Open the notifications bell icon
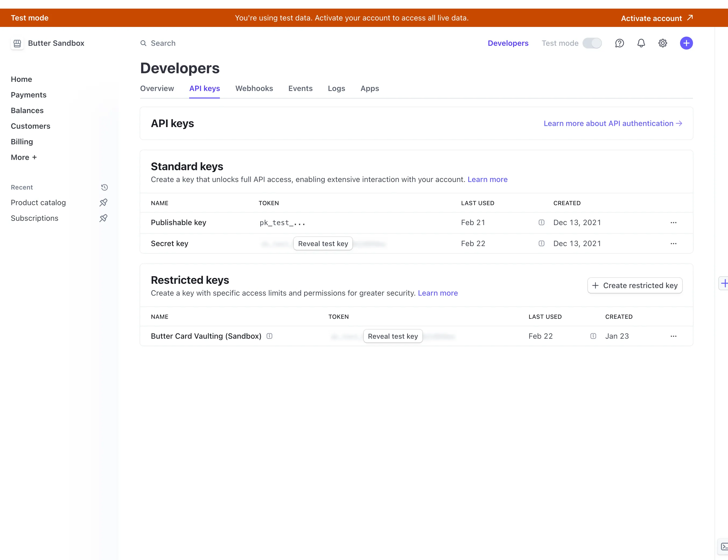Image resolution: width=728 pixels, height=560 pixels. click(x=641, y=43)
